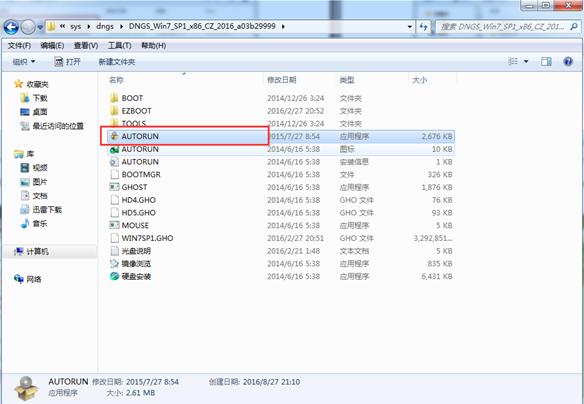
Task: Expand the arrow after DNGS_Win7_SP1_x86_CZ_2016_a03b29999
Action: [x=283, y=26]
